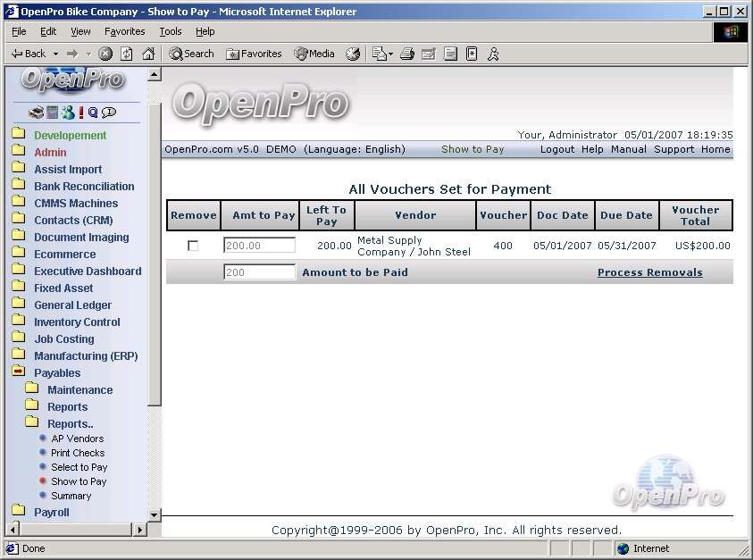Open the Search button in IE toolbar
This screenshot has height=560, width=753.
[191, 54]
